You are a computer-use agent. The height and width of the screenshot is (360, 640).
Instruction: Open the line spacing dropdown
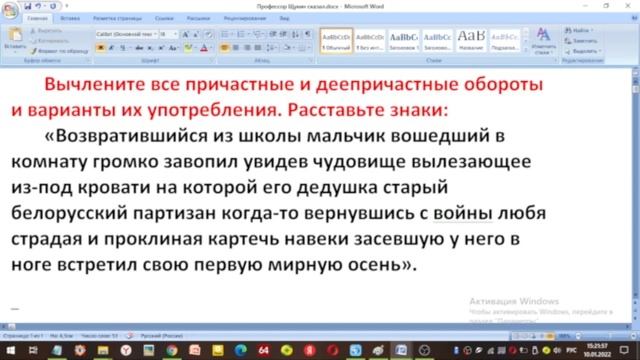[271, 48]
